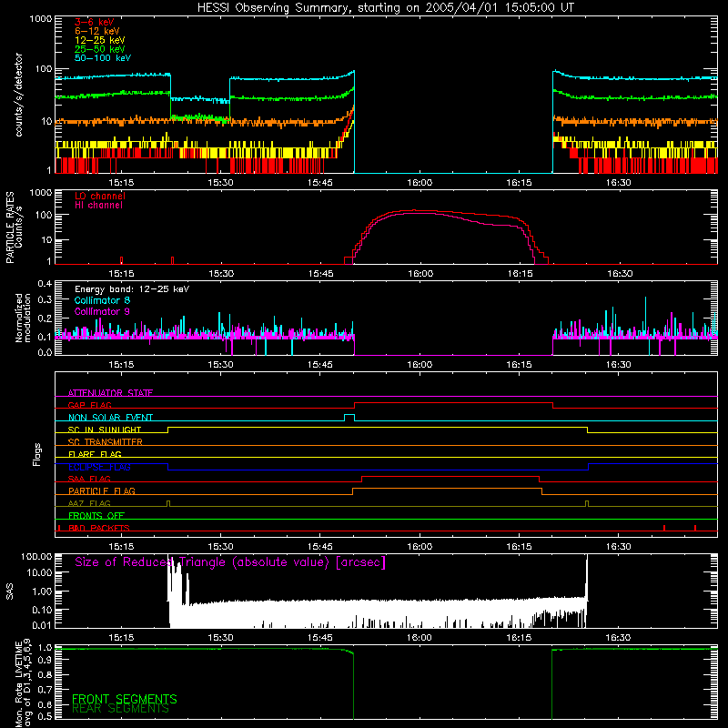Viewport: 728px width, 728px height.
Task: Click the HESSI Observing Summary title text
Action: [385, 8]
